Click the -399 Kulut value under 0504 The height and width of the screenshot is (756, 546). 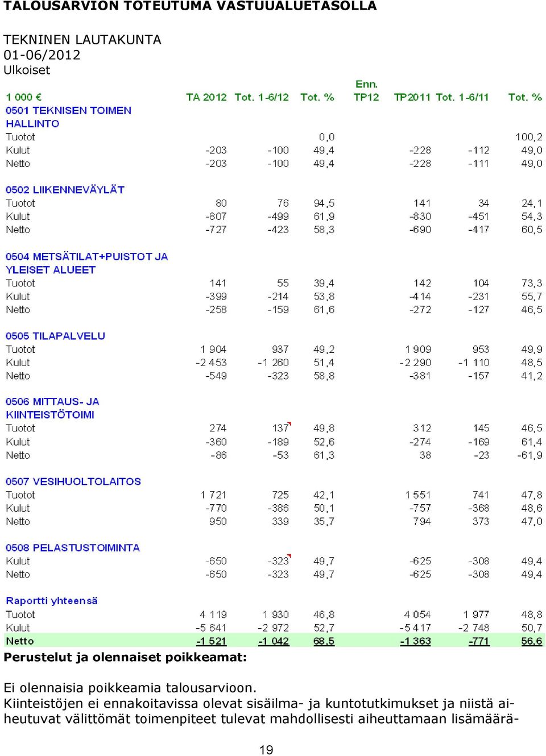pos(216,297)
